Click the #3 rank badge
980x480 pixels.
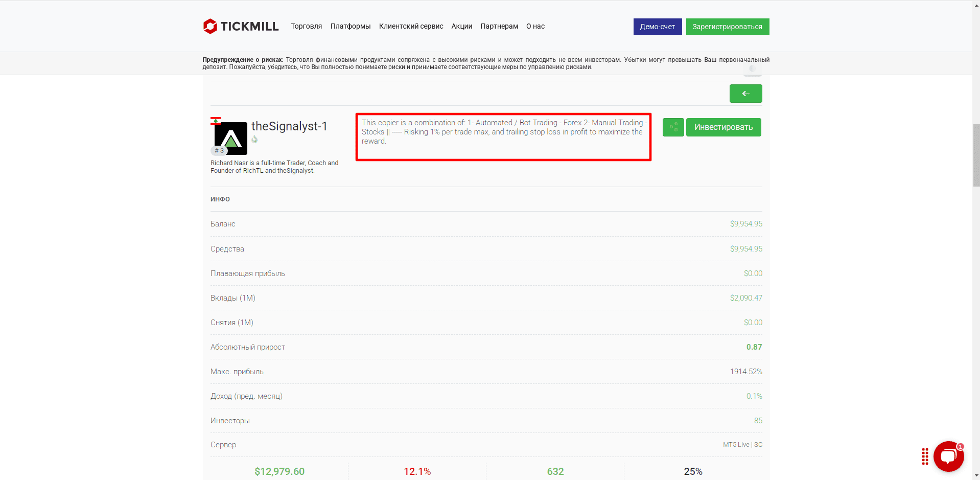(219, 151)
